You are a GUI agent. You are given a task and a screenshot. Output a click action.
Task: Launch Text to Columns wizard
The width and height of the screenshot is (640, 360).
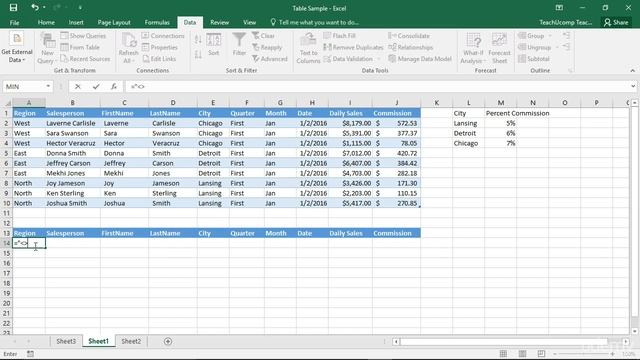pyautogui.click(x=308, y=48)
